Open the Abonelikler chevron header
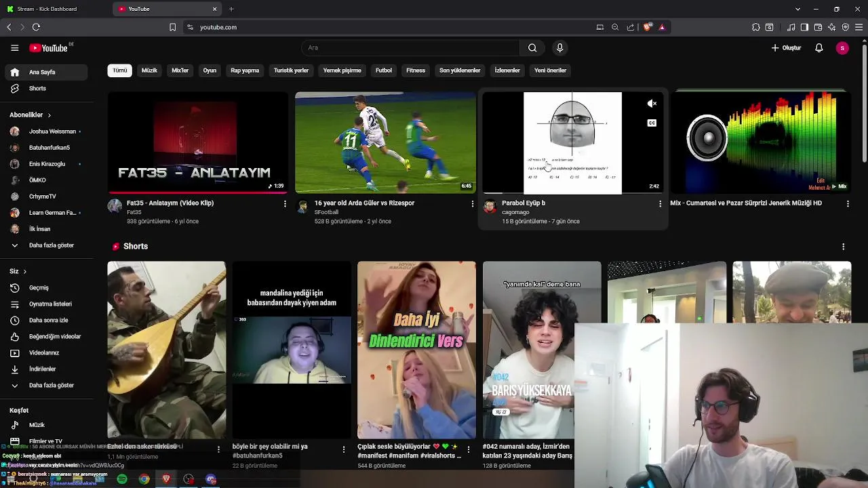This screenshot has height=488, width=868. pyautogui.click(x=31, y=115)
